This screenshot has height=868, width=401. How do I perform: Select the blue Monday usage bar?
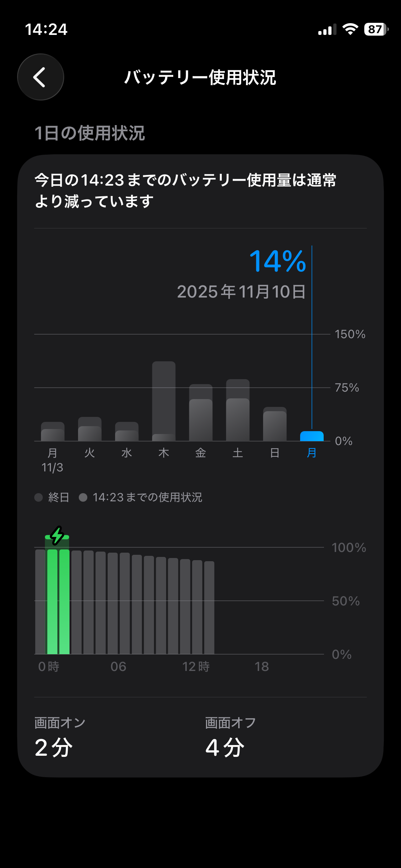(312, 436)
